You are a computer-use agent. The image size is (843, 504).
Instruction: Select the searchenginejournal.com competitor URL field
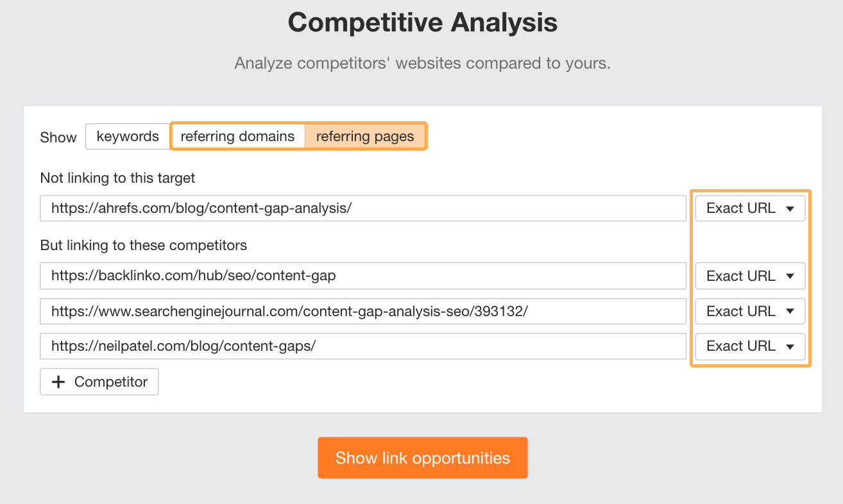[363, 311]
